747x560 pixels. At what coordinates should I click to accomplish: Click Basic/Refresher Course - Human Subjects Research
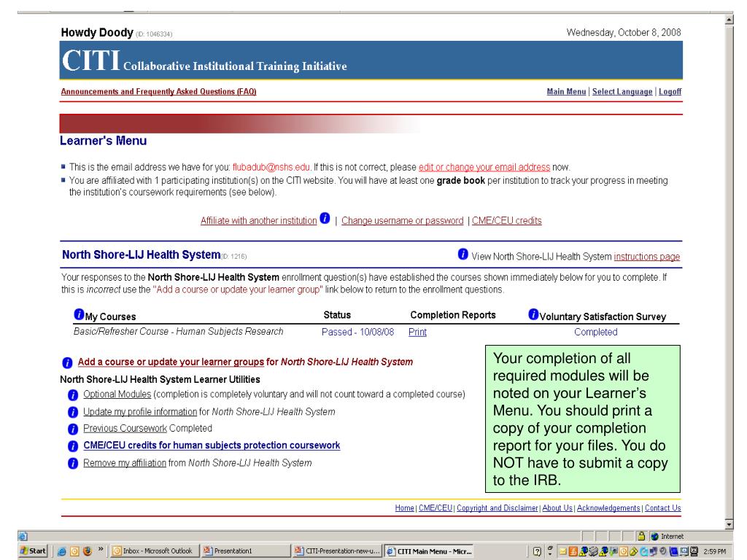[178, 332]
